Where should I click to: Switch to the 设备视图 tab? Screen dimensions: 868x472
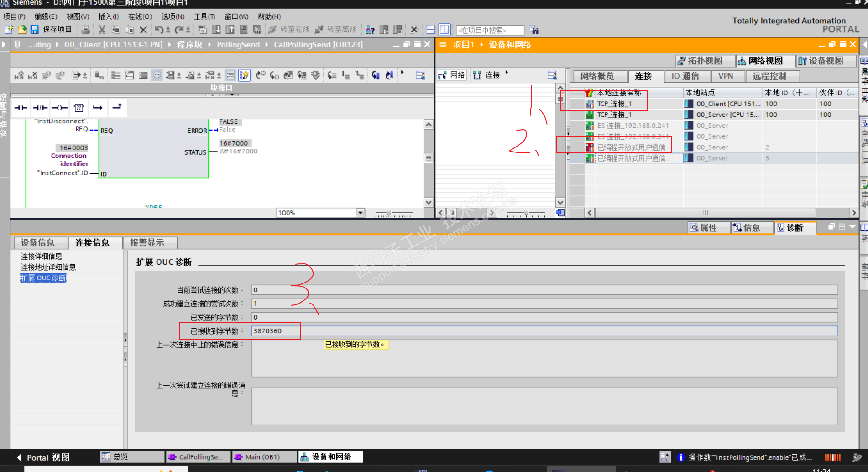click(x=826, y=61)
